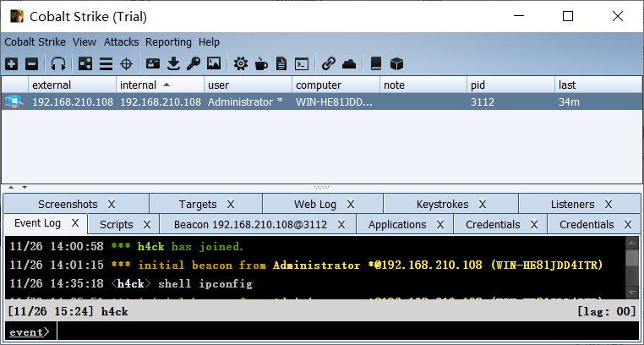This screenshot has width=644, height=345.
Task: Open credentials using the key icon
Action: point(194,63)
